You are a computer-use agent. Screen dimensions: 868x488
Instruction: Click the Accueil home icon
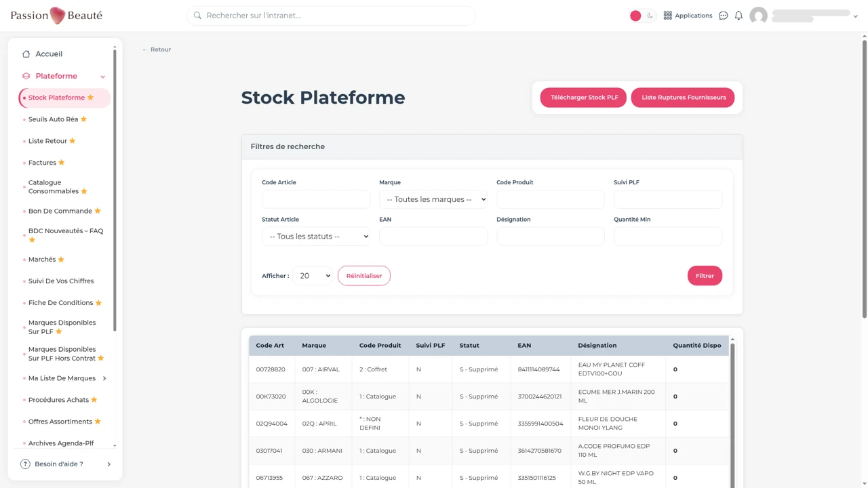(26, 54)
